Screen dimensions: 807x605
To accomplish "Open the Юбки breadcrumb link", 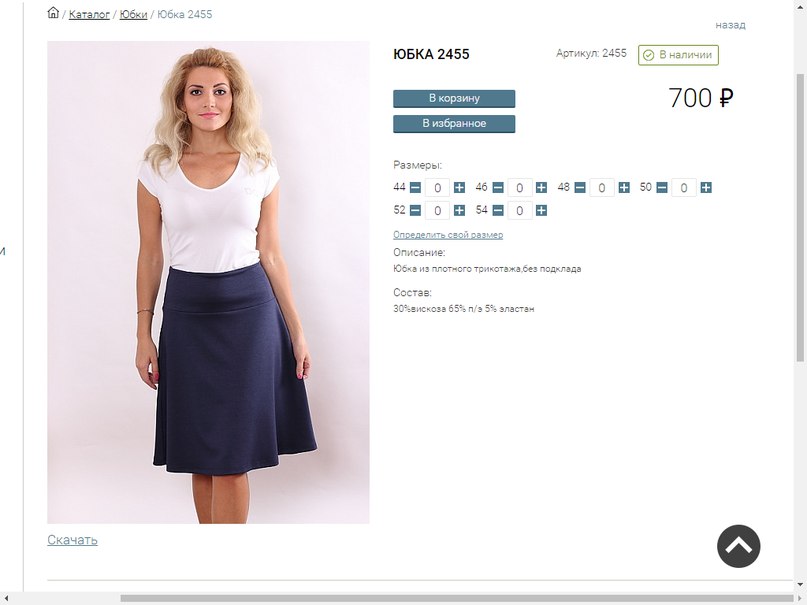I will (x=133, y=14).
